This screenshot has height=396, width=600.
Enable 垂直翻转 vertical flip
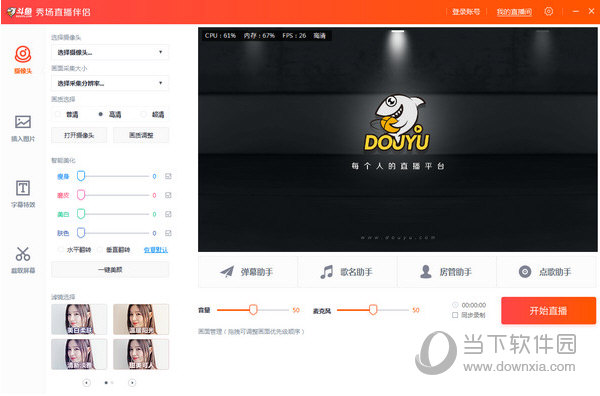click(114, 250)
